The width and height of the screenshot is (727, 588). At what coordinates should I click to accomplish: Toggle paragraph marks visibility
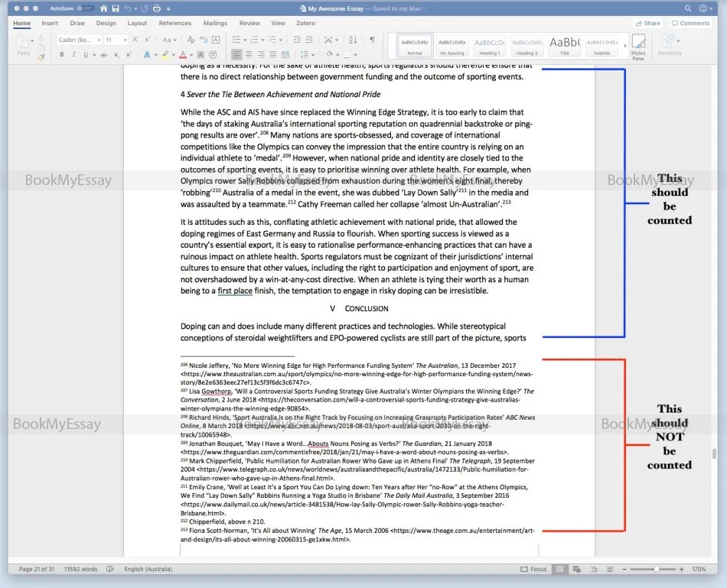[371, 39]
